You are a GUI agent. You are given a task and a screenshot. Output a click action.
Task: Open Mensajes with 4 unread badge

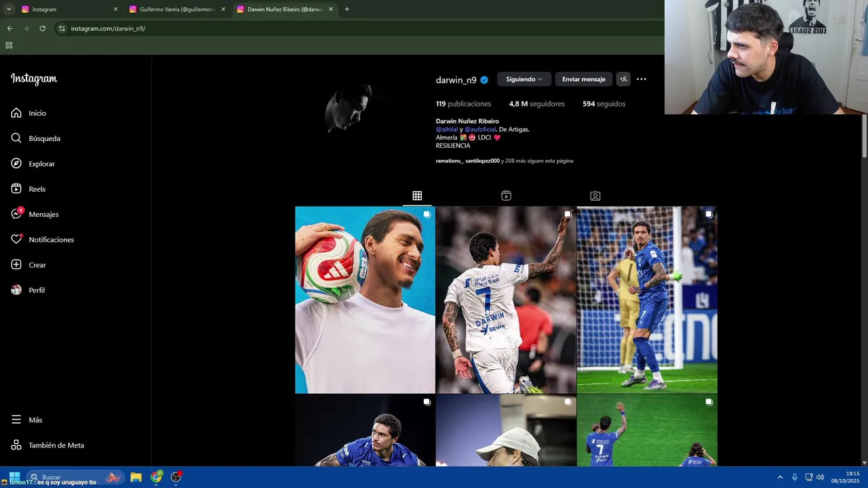[35, 214]
